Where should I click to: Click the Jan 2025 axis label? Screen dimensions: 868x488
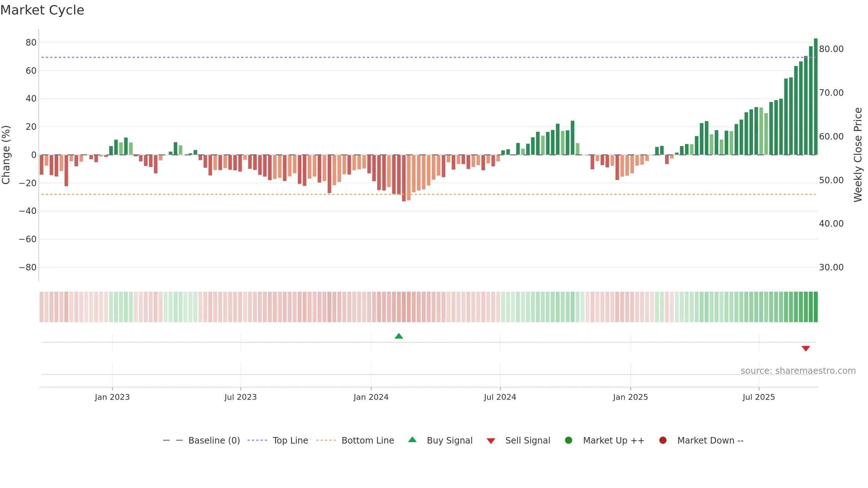(x=630, y=397)
